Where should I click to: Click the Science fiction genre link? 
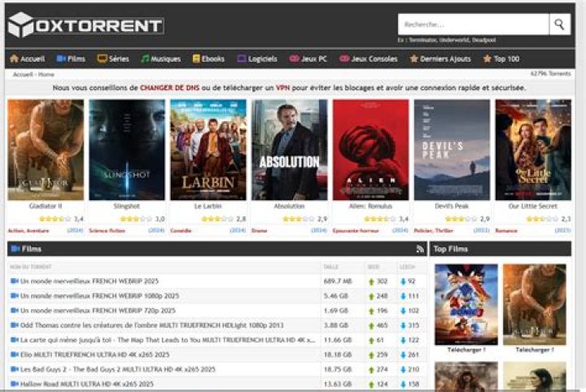(x=107, y=231)
